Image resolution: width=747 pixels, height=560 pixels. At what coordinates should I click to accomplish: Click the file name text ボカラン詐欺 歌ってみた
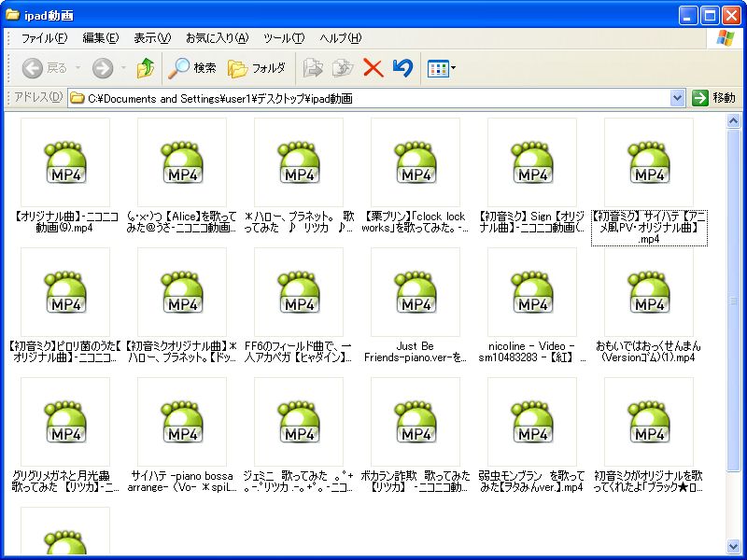416,481
